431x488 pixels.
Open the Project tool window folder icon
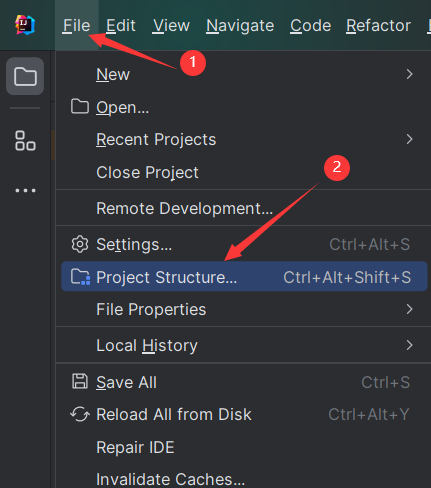[x=25, y=76]
